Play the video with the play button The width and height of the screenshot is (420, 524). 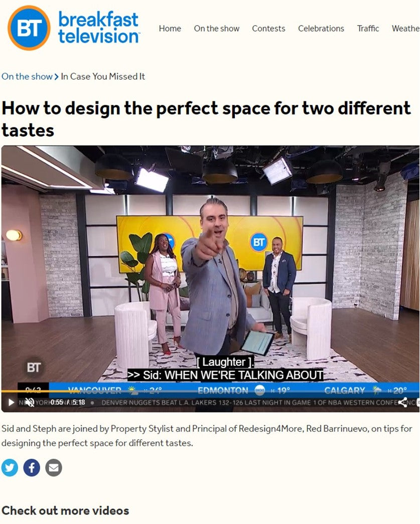(x=12, y=403)
